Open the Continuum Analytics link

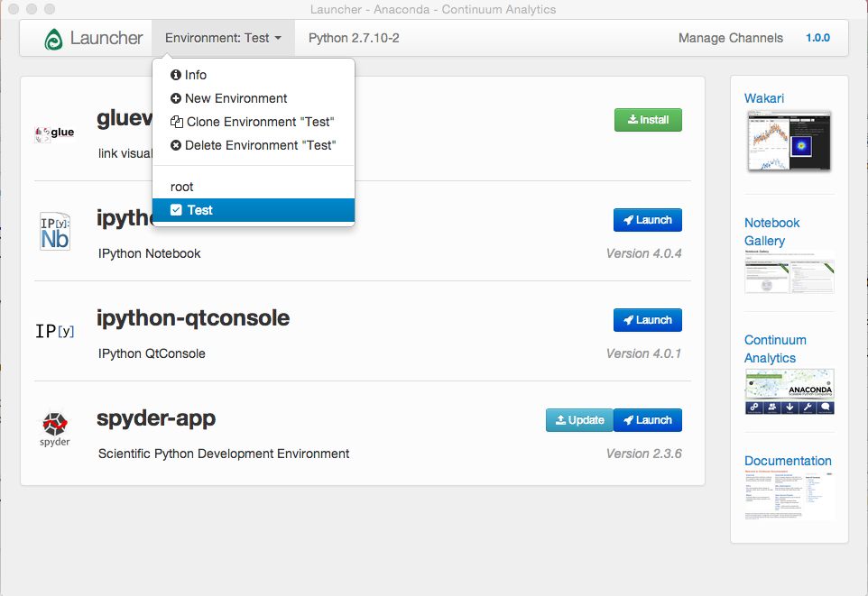click(x=775, y=349)
